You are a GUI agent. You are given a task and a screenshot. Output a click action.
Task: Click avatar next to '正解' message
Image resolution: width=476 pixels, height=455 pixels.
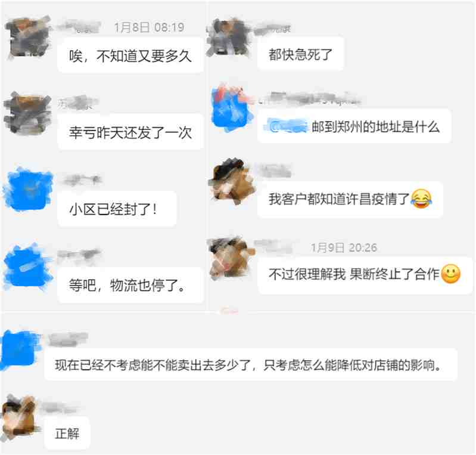(x=20, y=416)
